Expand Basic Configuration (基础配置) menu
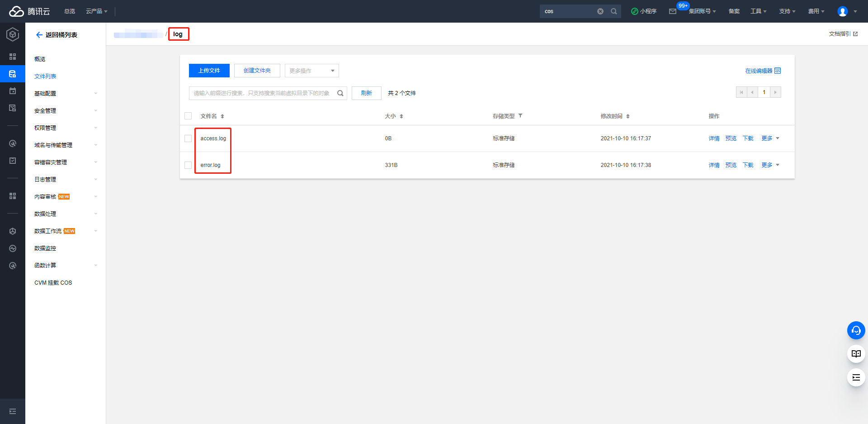This screenshot has height=424, width=868. pos(66,94)
